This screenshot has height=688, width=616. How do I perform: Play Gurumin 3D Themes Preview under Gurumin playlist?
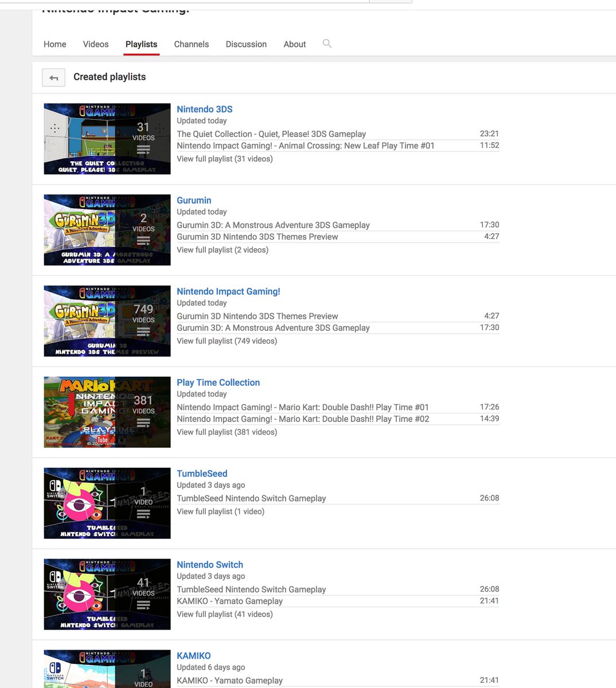(258, 237)
